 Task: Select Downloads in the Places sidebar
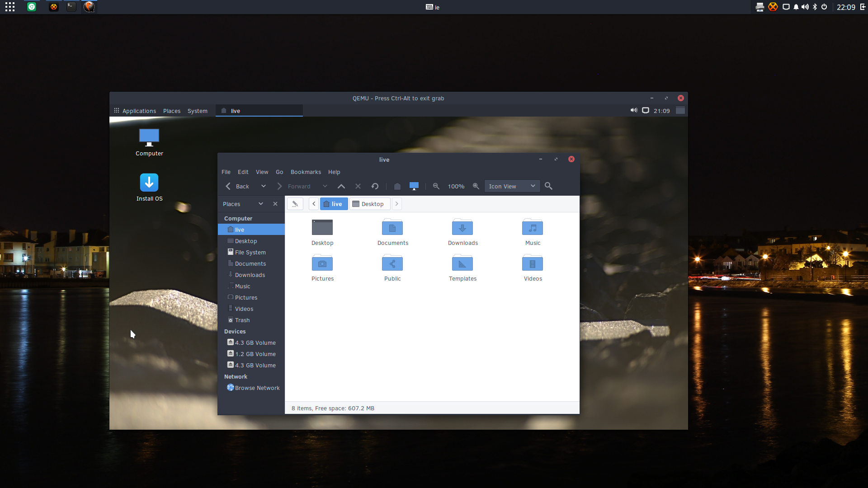coord(251,275)
